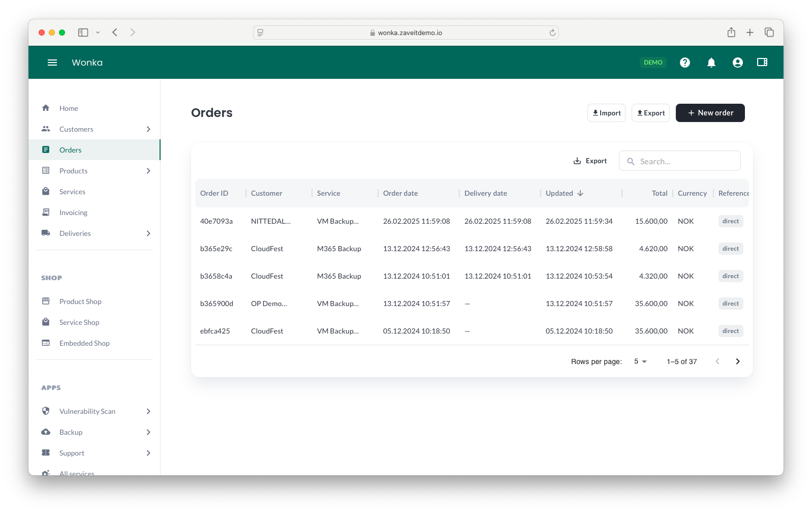
Task: Click the Support ticket icon
Action: point(46,452)
